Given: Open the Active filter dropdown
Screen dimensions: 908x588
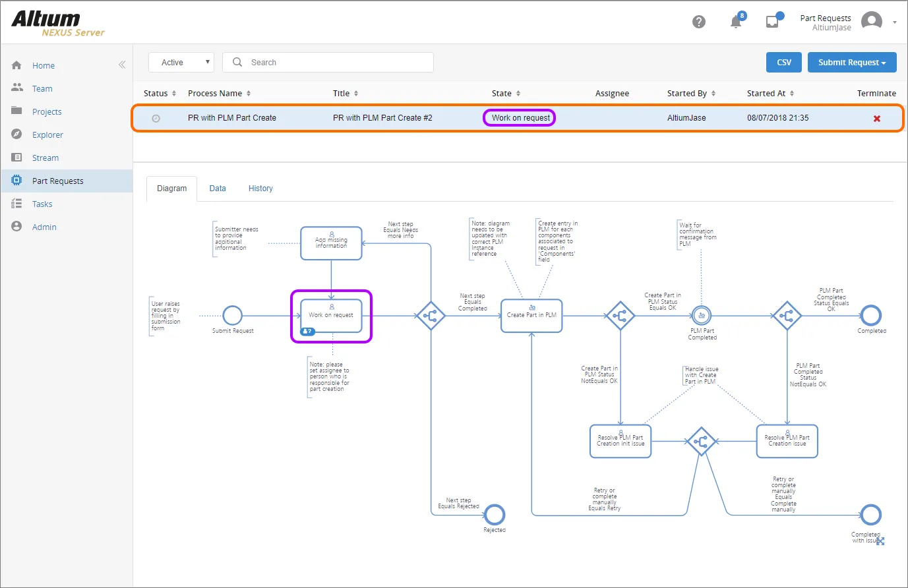Looking at the screenshot, I should [181, 63].
